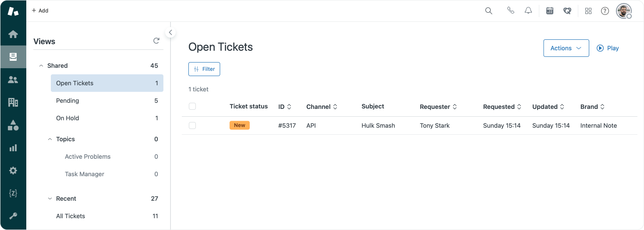Tick the select-all tickets checkbox
The width and height of the screenshot is (644, 230).
pyautogui.click(x=192, y=106)
